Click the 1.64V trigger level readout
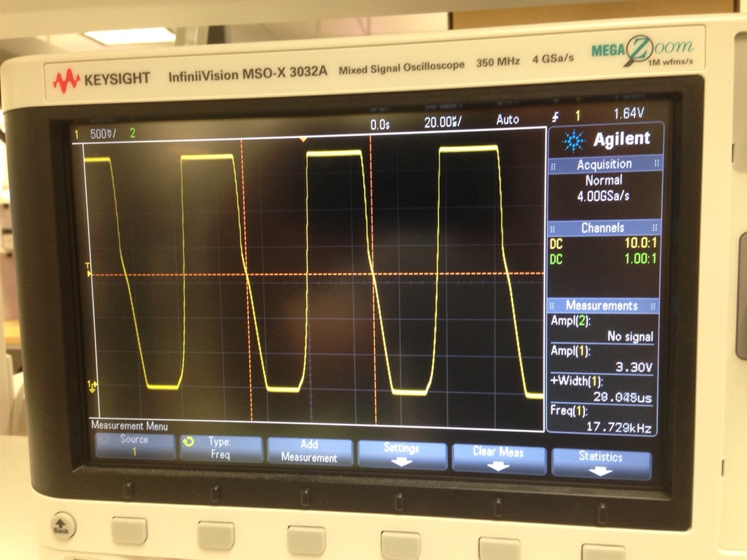The width and height of the screenshot is (747, 560). (x=629, y=113)
